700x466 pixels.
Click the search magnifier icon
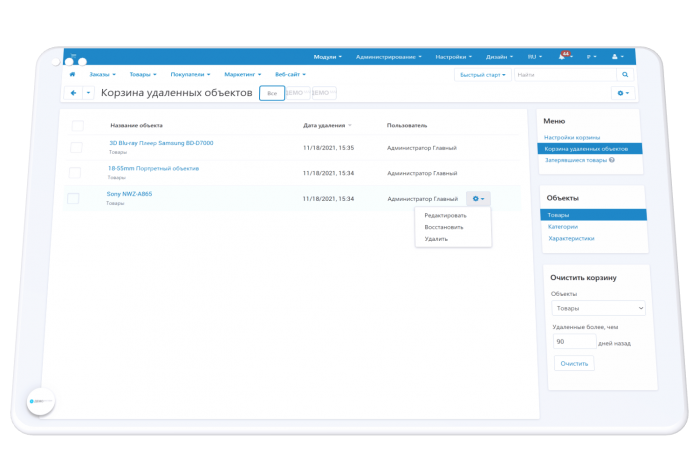[x=625, y=75]
